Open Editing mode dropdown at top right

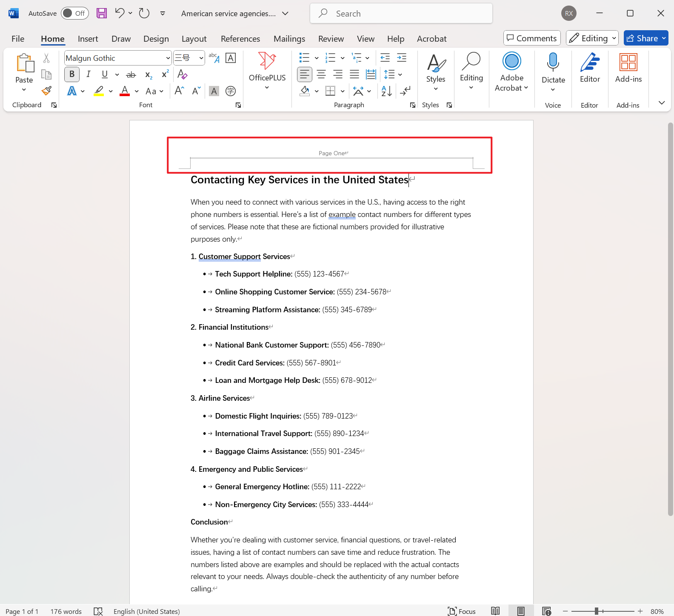click(x=592, y=38)
